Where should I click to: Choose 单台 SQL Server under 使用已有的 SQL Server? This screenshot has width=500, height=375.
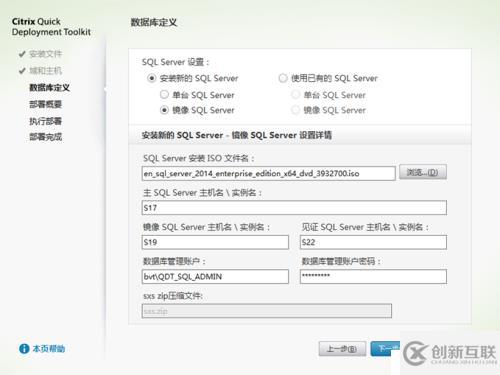pyautogui.click(x=296, y=95)
